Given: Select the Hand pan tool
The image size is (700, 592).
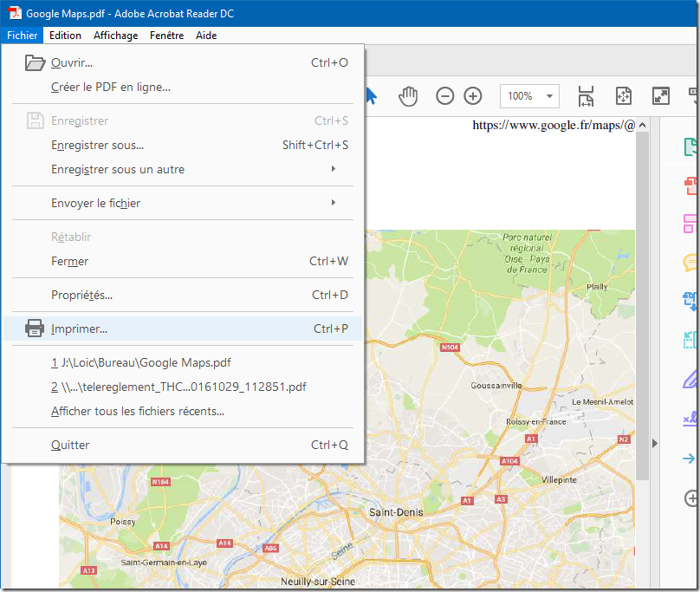Looking at the screenshot, I should pos(408,96).
